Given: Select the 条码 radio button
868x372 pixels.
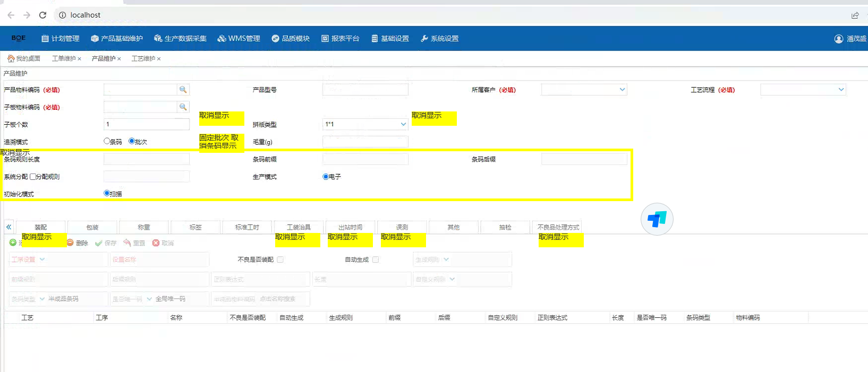Looking at the screenshot, I should [x=107, y=141].
